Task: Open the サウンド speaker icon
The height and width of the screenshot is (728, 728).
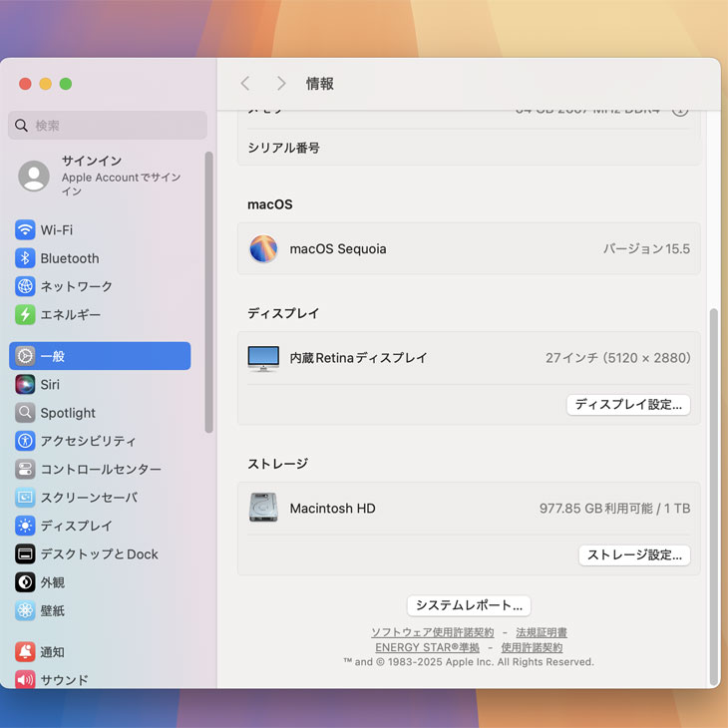Action: pyautogui.click(x=25, y=680)
